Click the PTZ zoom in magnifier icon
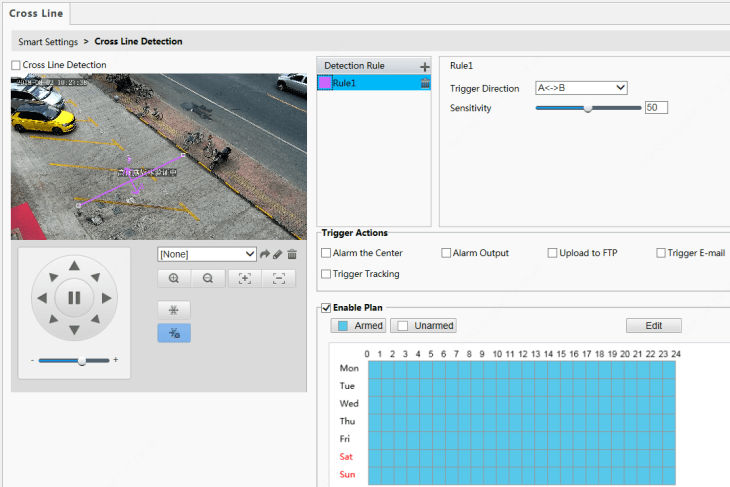Viewport: 730px width, 487px height. point(174,279)
